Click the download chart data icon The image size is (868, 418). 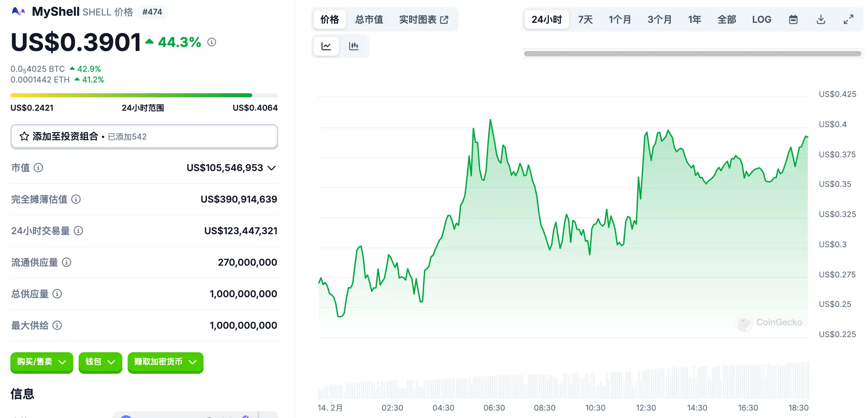821,19
